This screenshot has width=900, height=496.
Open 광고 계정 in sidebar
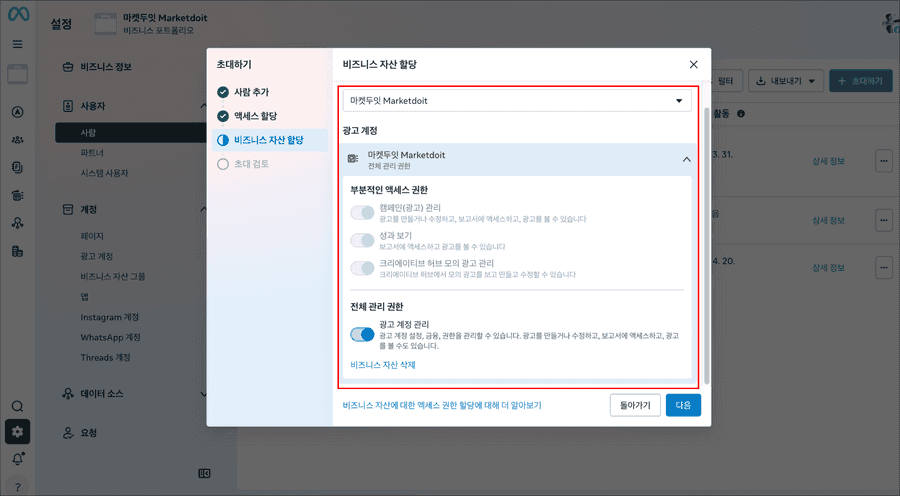point(96,256)
